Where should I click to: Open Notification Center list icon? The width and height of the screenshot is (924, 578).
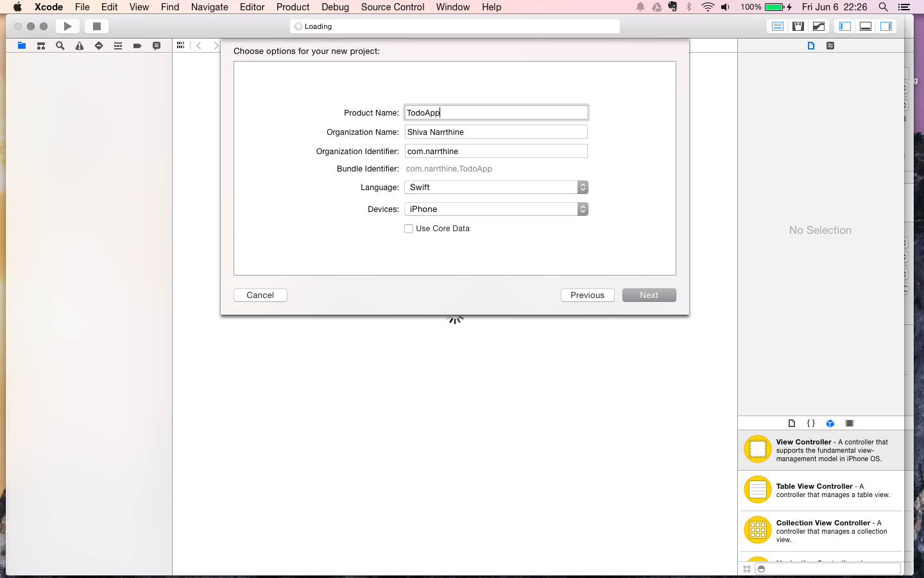click(904, 7)
